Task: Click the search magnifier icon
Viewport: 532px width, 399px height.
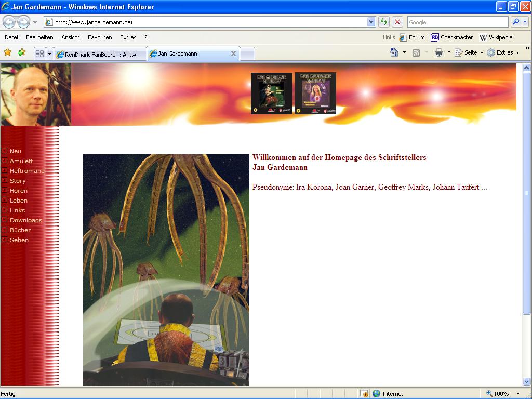Action: point(515,22)
